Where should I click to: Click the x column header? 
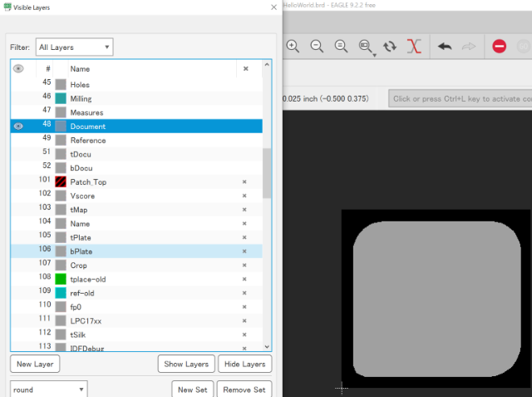pos(246,69)
